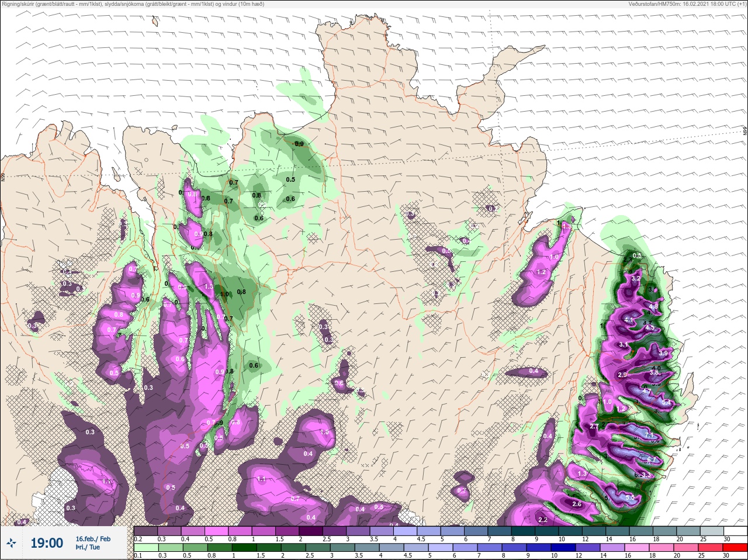Screen dimensions: 748x560
Task: Click the 7.1 precipitation value on east coast
Action: (x=649, y=435)
